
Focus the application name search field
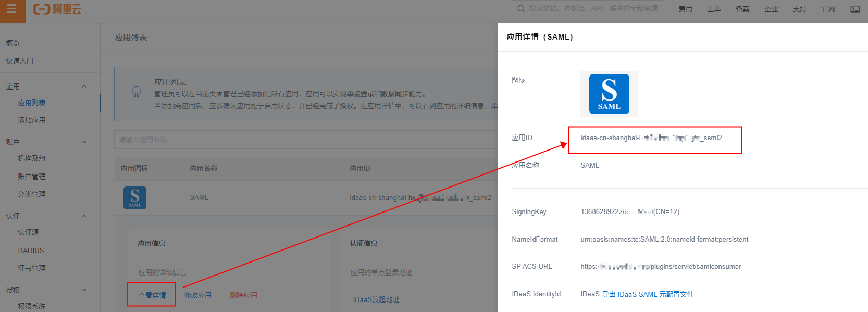306,140
